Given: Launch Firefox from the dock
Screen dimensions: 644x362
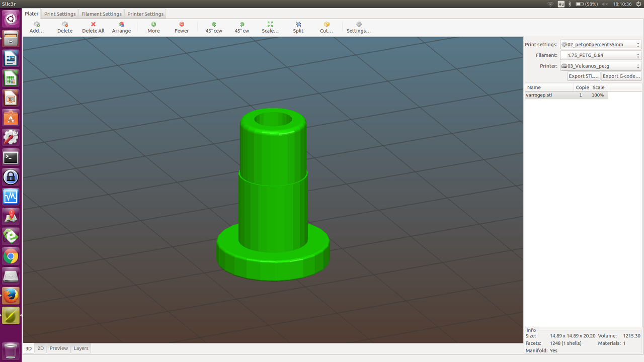Looking at the screenshot, I should click(x=11, y=296).
